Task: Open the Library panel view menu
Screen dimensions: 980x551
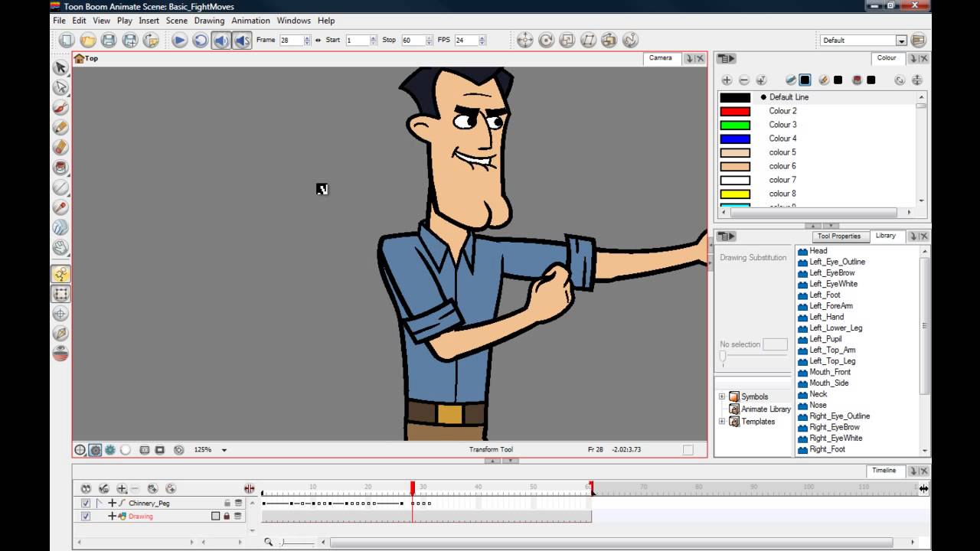Action: 726,236
